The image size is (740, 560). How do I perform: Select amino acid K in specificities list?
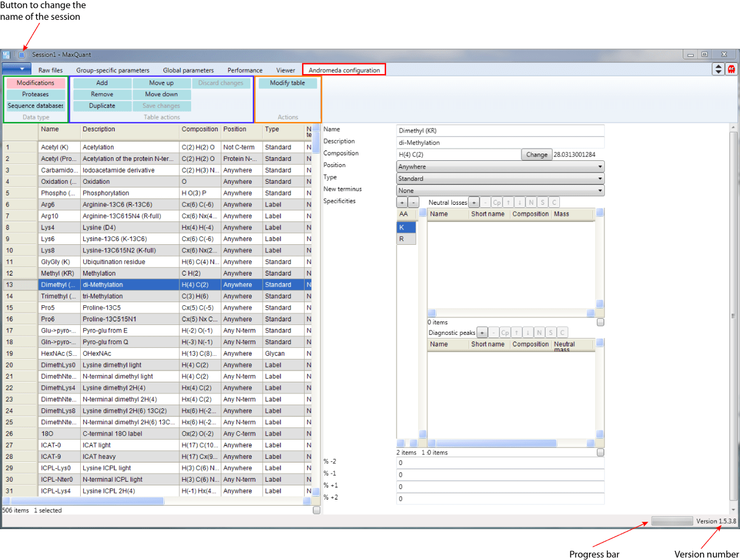(x=406, y=228)
